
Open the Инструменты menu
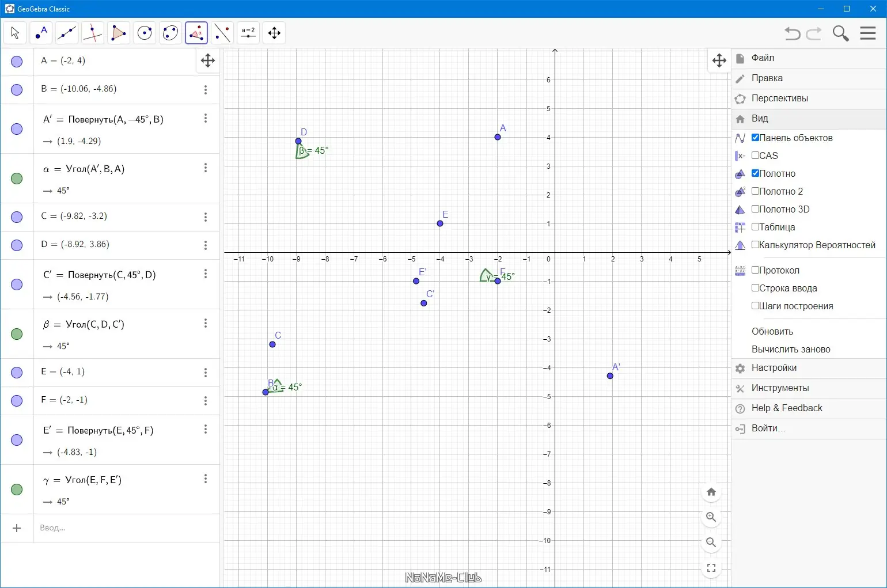(x=809, y=388)
